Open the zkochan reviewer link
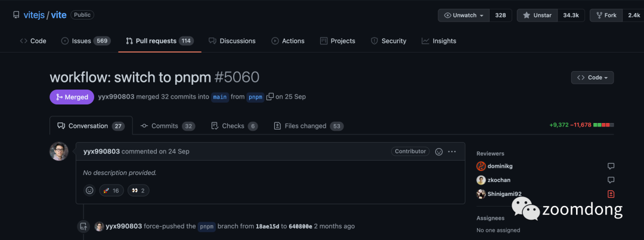644x240 pixels. coord(499,180)
